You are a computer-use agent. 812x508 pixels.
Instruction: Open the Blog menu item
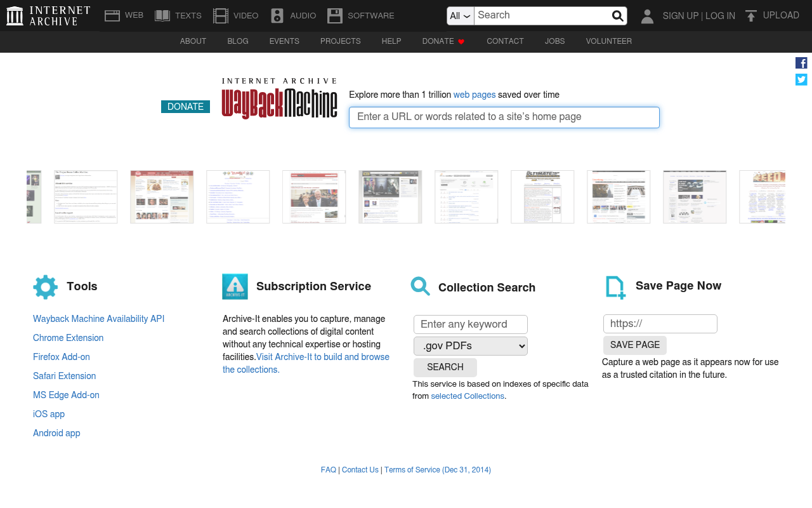pos(238,41)
